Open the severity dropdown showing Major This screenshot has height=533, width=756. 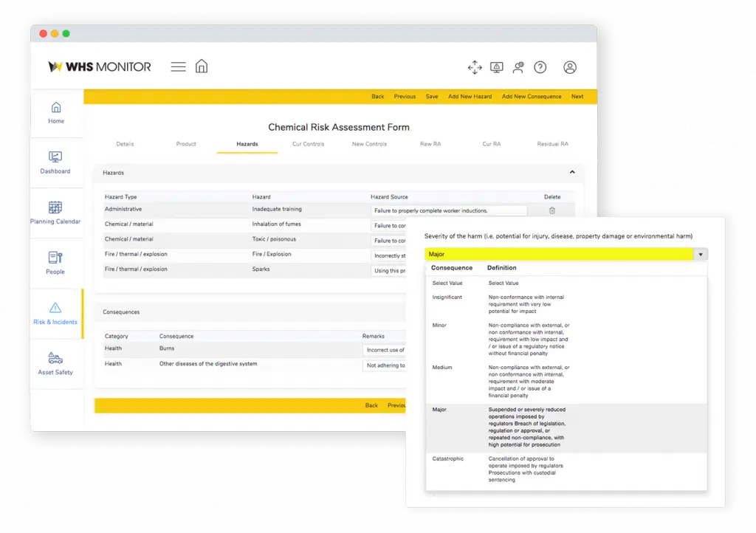(566, 255)
